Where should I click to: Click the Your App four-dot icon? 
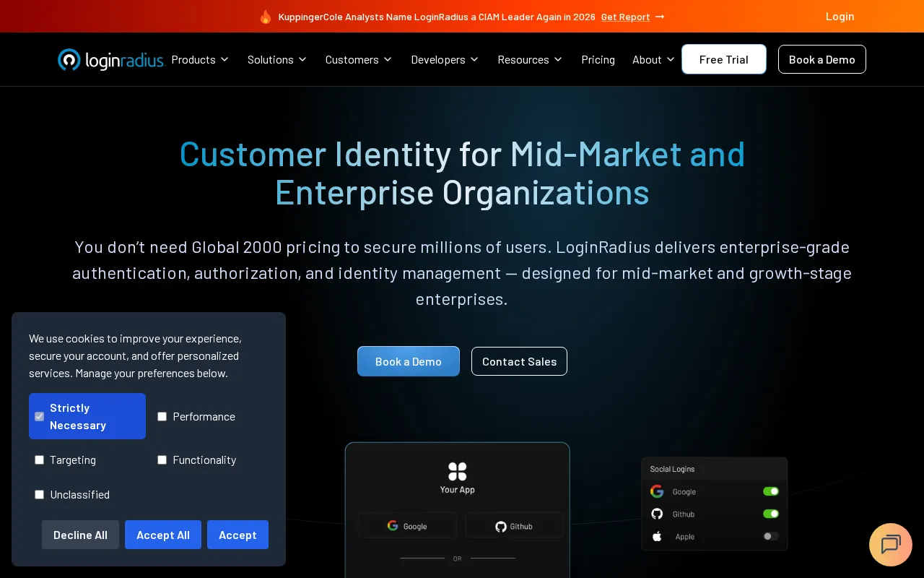(x=458, y=472)
